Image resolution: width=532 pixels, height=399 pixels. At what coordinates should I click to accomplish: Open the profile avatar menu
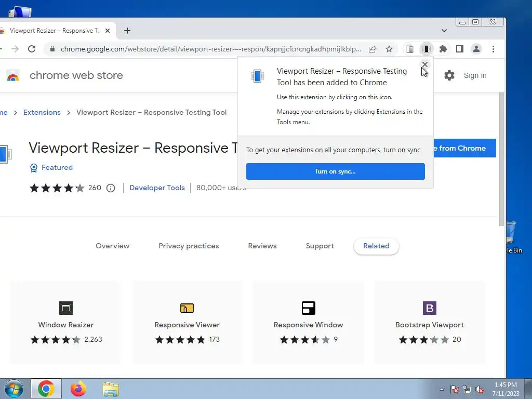[x=476, y=49]
